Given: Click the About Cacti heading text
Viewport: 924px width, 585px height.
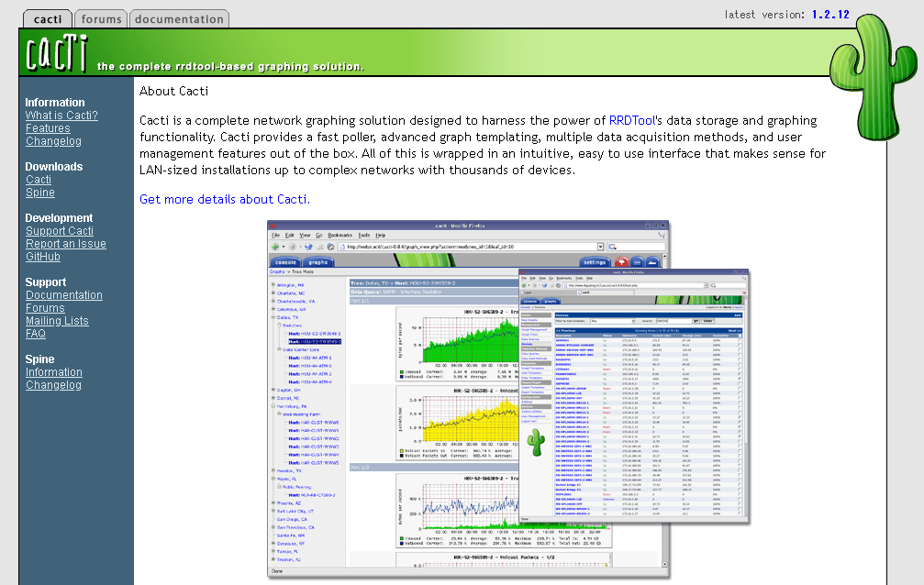Looking at the screenshot, I should 173,92.
